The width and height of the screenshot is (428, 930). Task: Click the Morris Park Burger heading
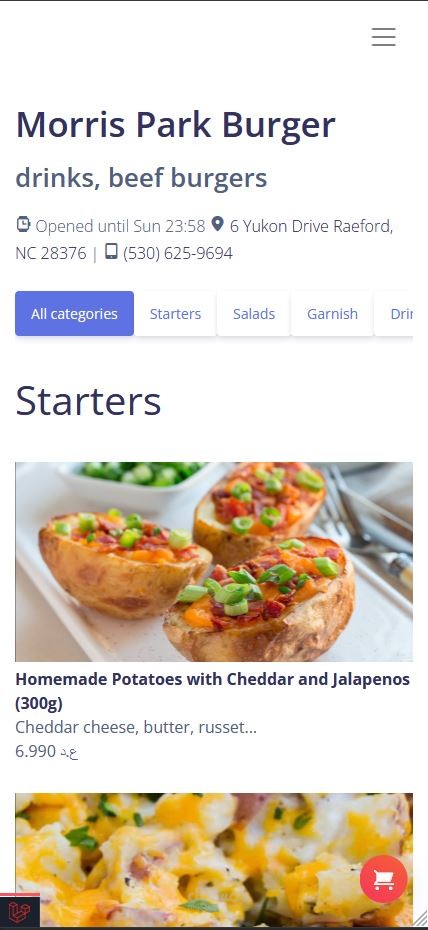pos(175,125)
